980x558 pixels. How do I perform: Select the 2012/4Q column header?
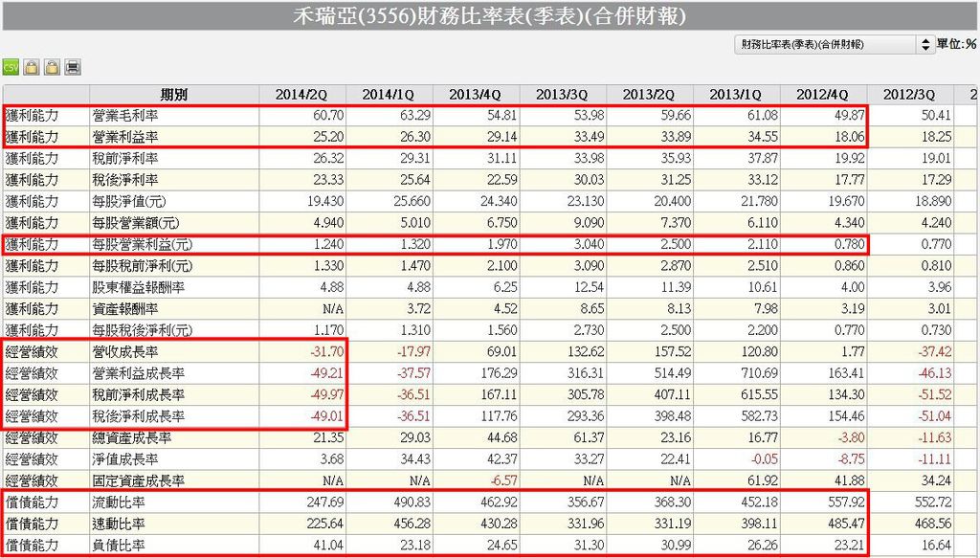[822, 95]
